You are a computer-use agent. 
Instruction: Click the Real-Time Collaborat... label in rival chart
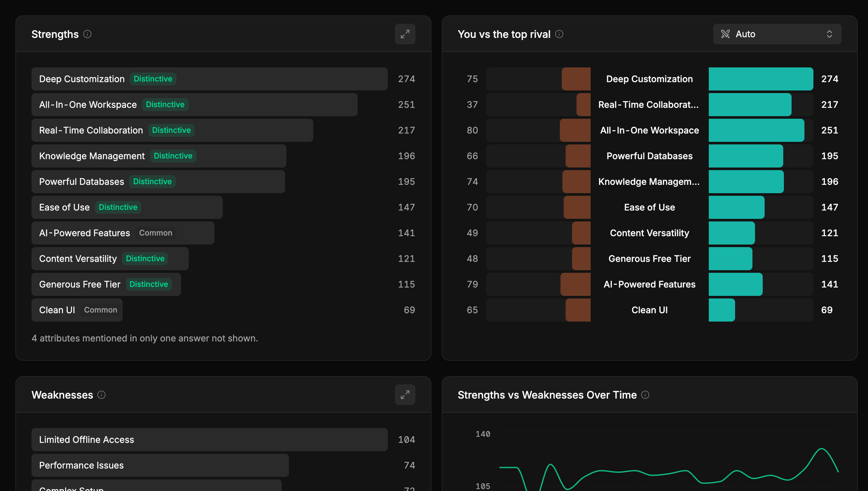pos(648,105)
